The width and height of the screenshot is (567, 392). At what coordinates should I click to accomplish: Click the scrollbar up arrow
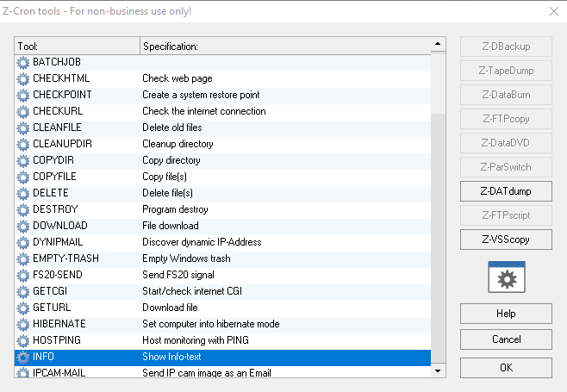(x=438, y=44)
